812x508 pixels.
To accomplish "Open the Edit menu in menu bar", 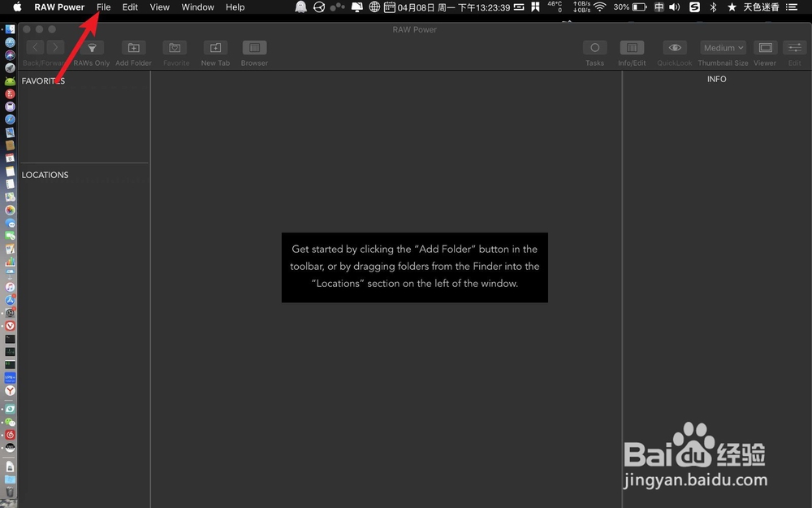I will (130, 7).
